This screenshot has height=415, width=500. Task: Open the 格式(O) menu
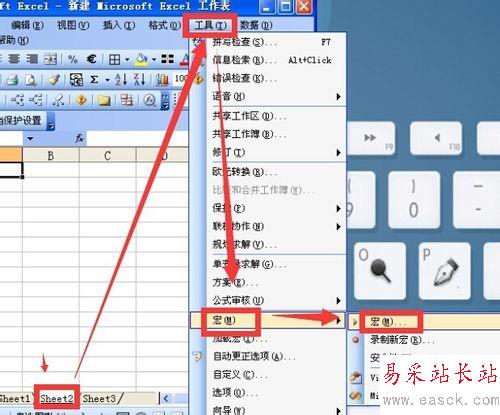click(164, 25)
